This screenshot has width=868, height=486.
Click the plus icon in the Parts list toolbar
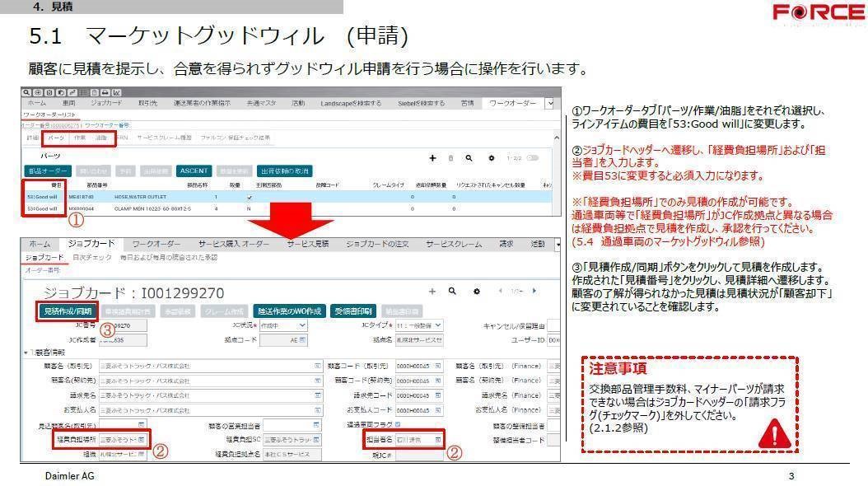click(432, 157)
